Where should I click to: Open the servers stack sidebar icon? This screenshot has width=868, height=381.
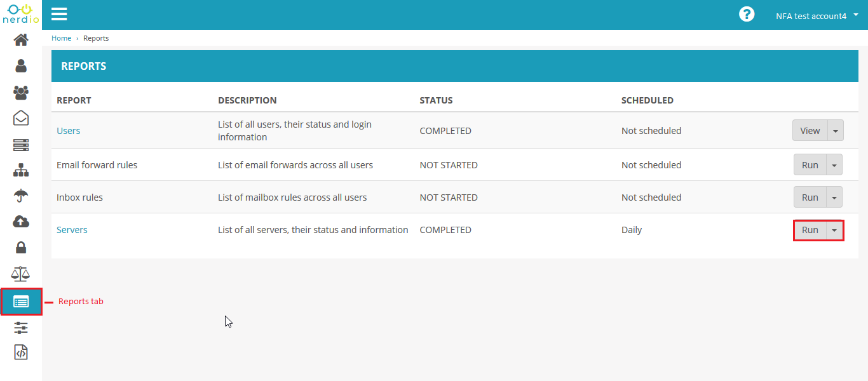(x=21, y=145)
